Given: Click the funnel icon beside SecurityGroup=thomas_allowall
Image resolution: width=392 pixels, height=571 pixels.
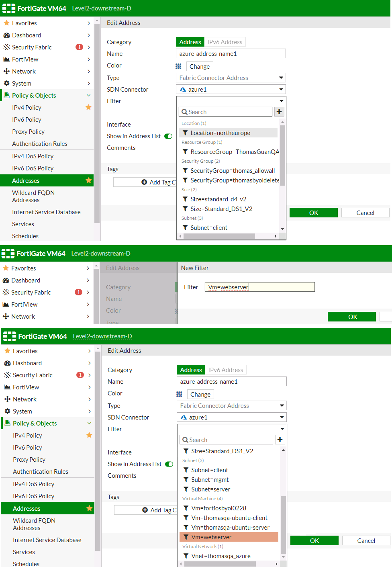Looking at the screenshot, I should tap(185, 170).
